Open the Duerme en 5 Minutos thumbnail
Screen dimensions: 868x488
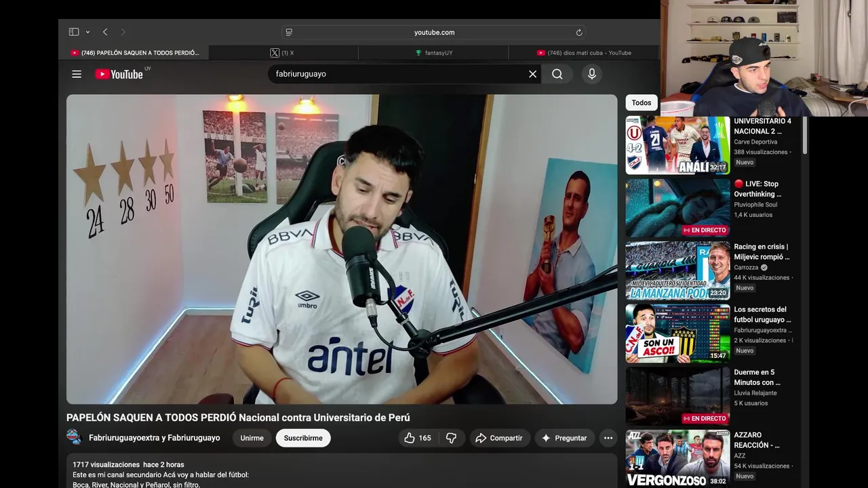coord(677,396)
